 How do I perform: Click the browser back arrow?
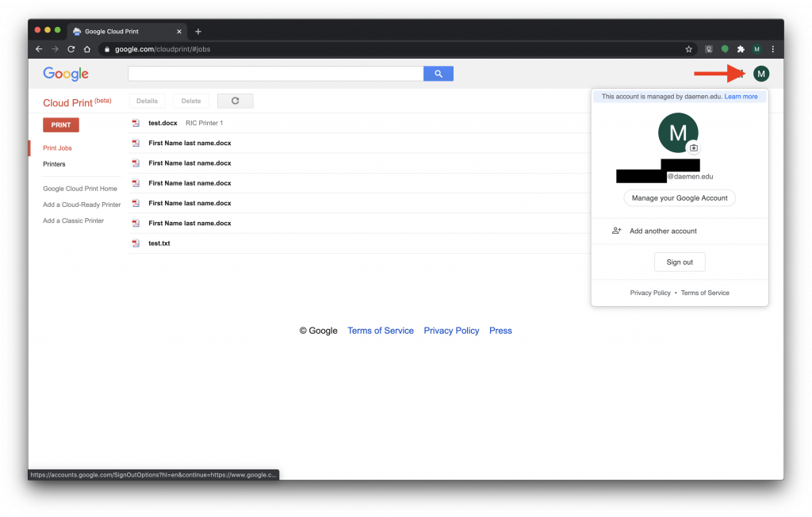(39, 49)
